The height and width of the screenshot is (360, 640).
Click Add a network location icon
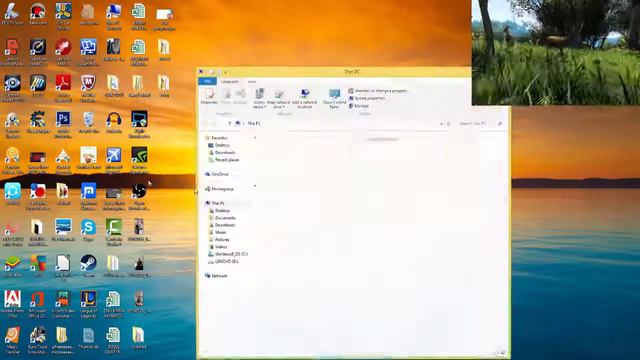coord(304,99)
